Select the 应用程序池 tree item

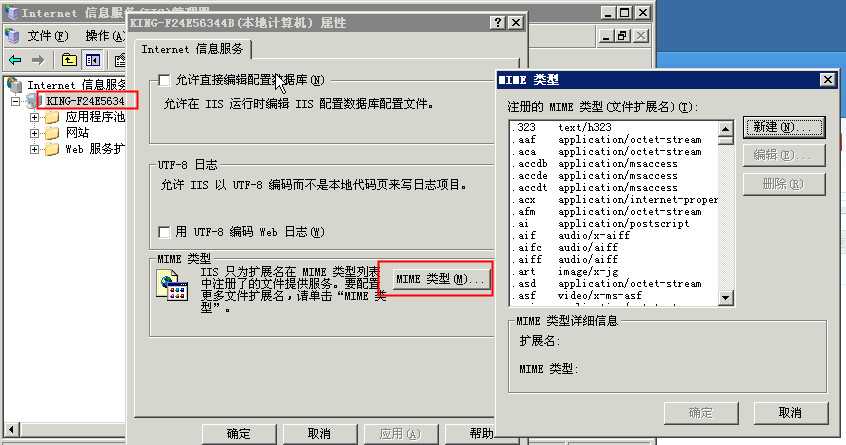click(95, 117)
